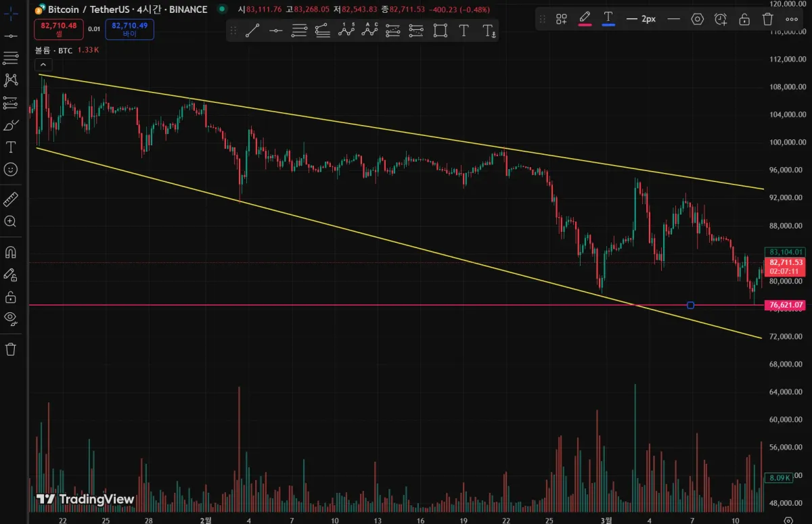Open the drawing templates menu

pos(561,19)
